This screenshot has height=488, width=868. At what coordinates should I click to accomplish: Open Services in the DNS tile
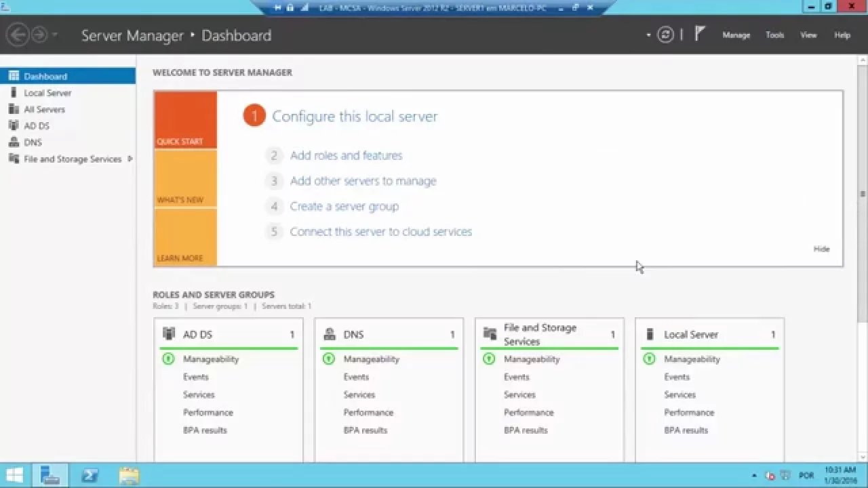click(359, 394)
